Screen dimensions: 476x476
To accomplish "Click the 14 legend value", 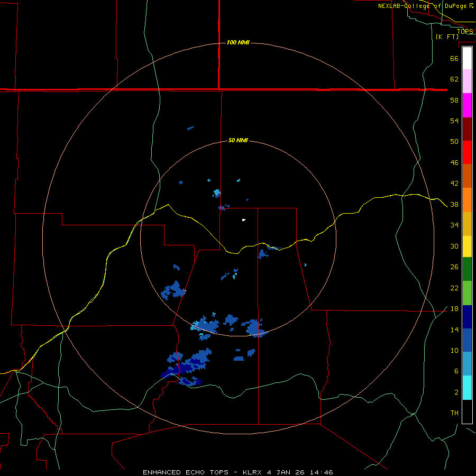I will [454, 329].
